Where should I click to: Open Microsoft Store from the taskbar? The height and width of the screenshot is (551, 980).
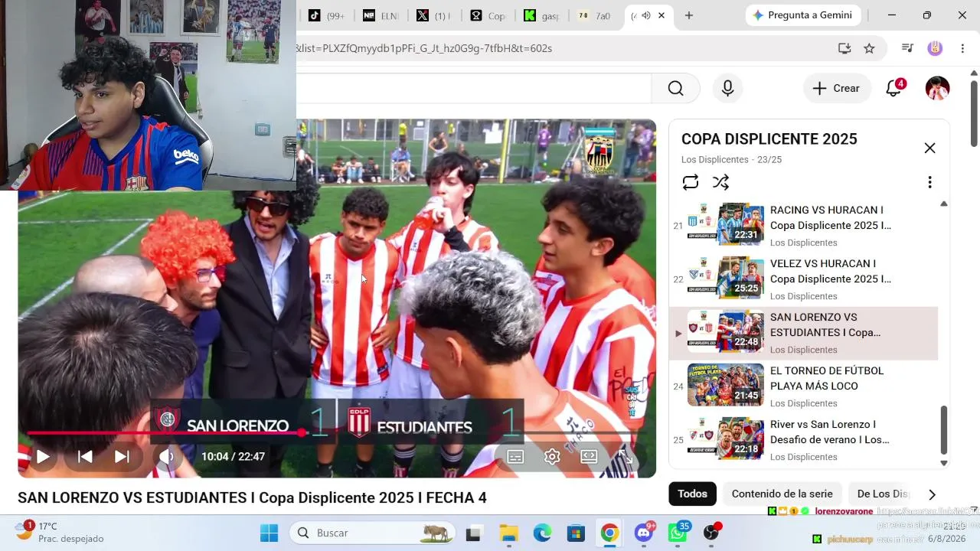[x=576, y=533]
